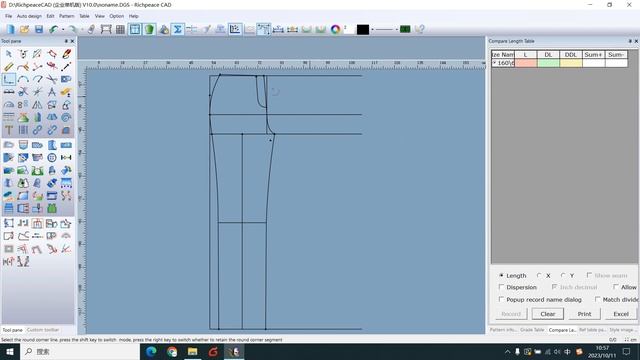Click the Sigma sum icon in toolbar

[x=178, y=29]
